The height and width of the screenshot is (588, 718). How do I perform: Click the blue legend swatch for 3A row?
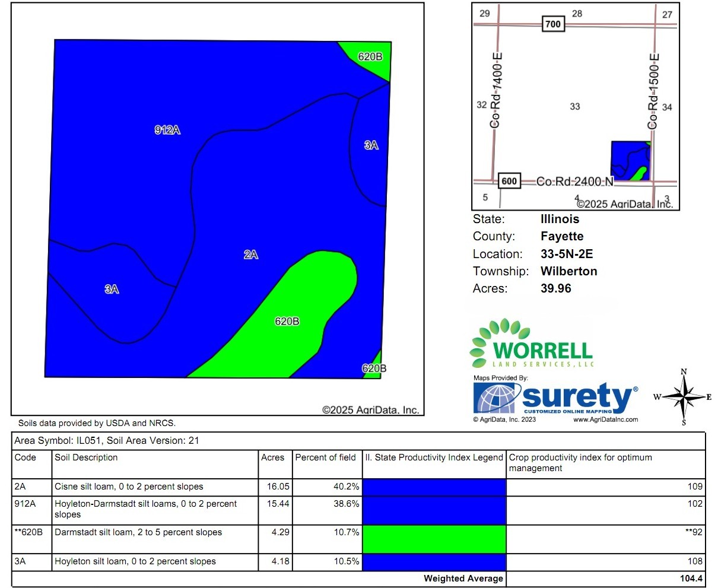click(434, 562)
